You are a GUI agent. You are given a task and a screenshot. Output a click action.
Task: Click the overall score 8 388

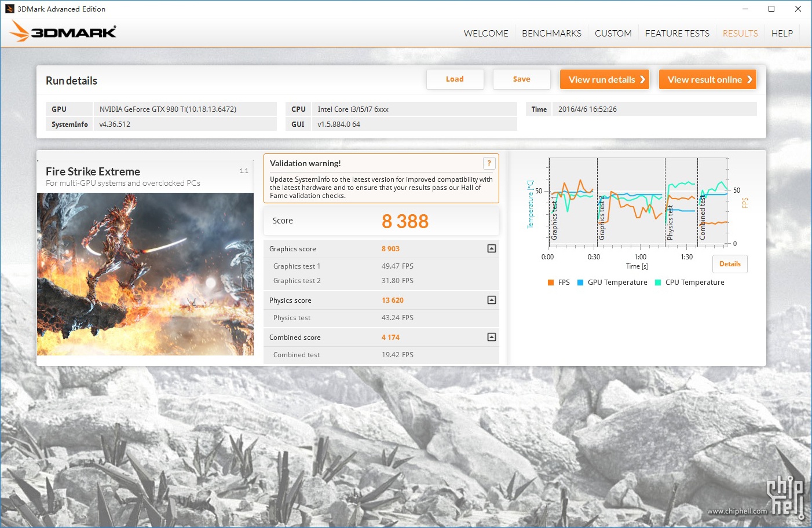pyautogui.click(x=405, y=221)
